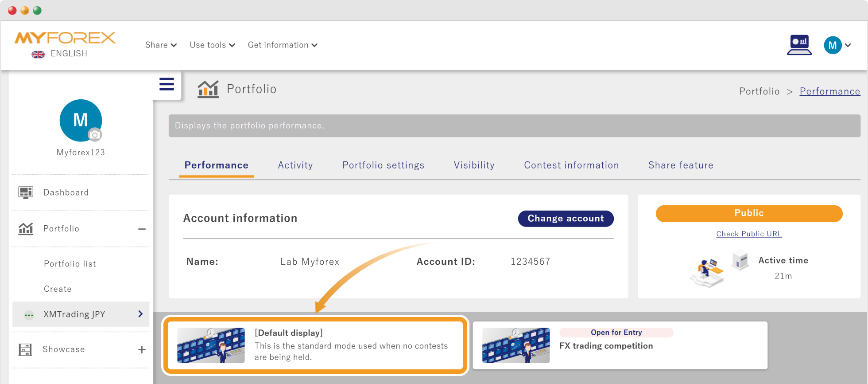Expand the Showcase sidebar section

click(x=142, y=350)
